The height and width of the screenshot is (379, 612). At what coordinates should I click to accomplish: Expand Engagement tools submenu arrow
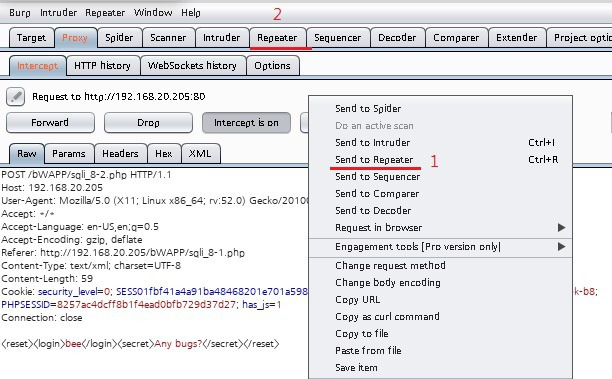point(561,247)
